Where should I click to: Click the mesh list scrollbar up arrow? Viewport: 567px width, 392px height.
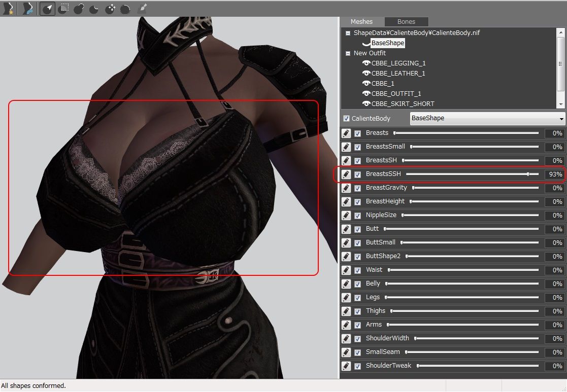[561, 32]
